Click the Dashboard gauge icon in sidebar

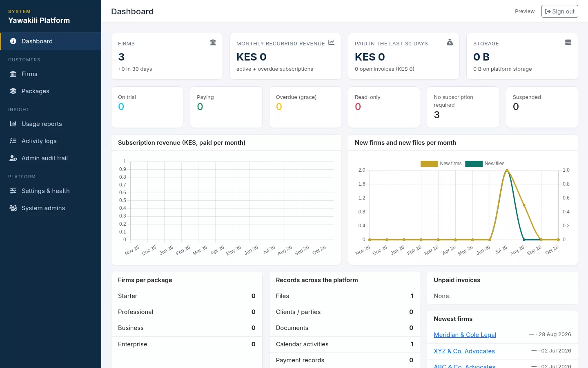point(13,41)
